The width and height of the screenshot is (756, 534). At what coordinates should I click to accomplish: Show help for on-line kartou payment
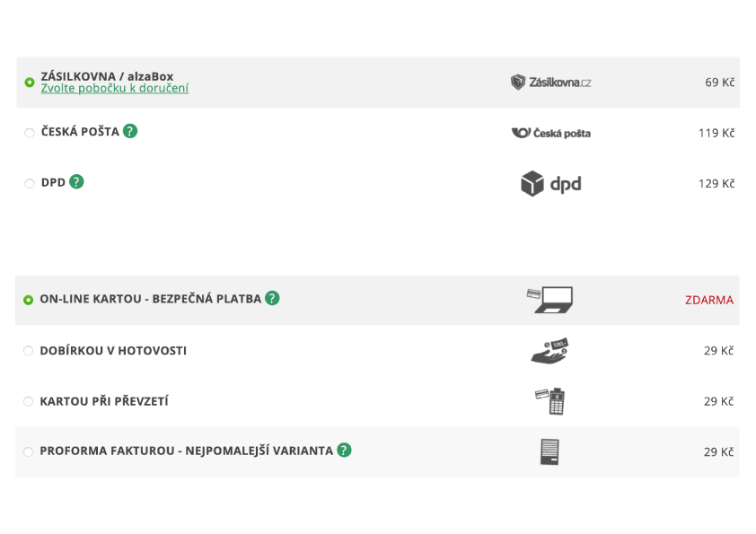click(272, 298)
